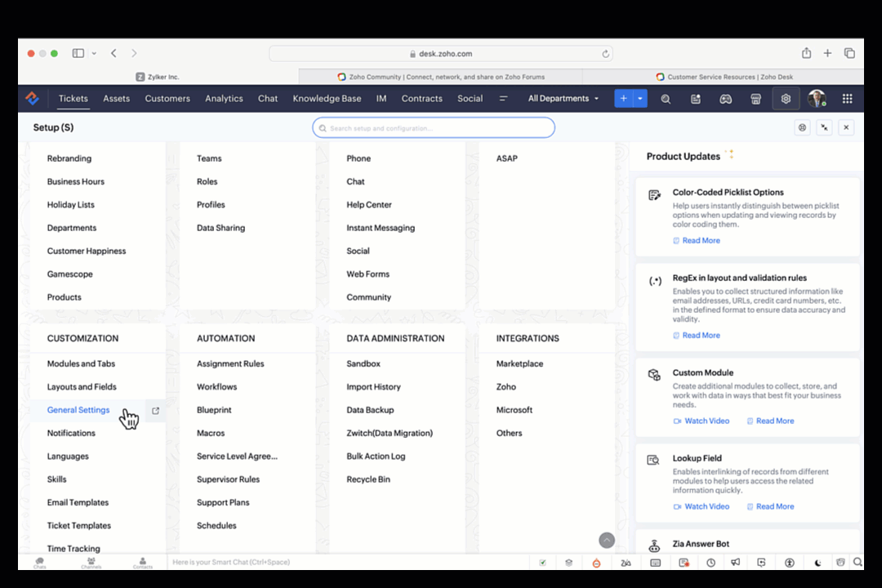The image size is (882, 588).
Task: Reload the page in Safari
Action: click(x=605, y=54)
